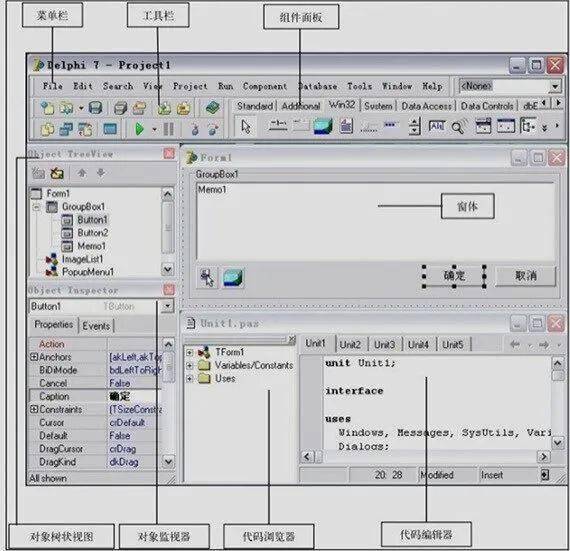This screenshot has height=551, width=570.
Task: Expand the Constraints property node
Action: [x=34, y=409]
